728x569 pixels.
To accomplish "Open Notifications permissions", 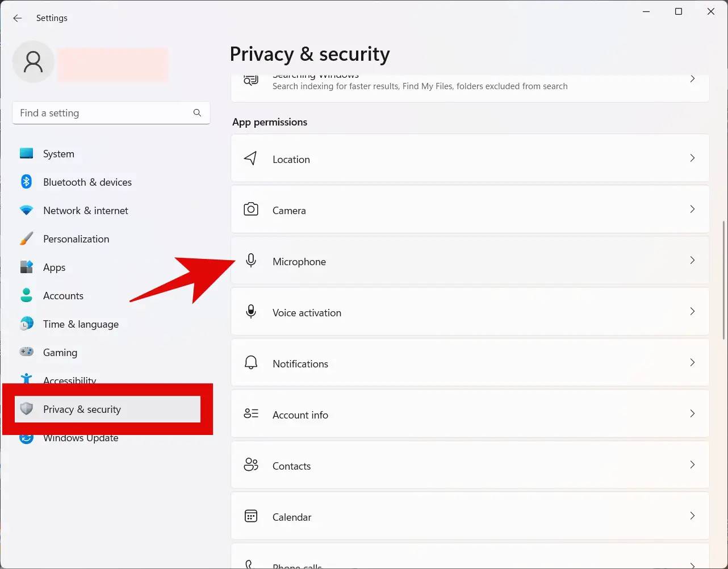I will tap(470, 363).
